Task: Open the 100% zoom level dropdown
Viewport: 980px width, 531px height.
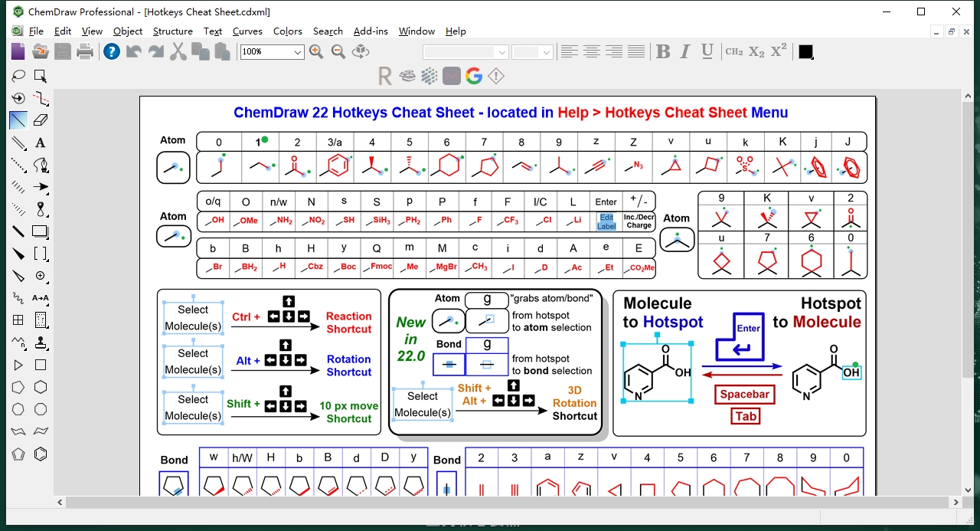Action: [298, 52]
